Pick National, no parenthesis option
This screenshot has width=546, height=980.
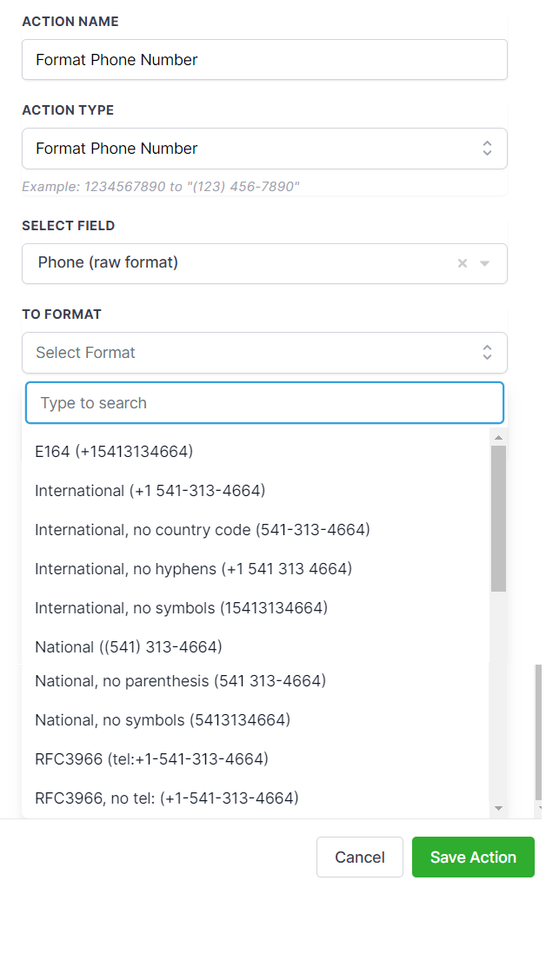pos(255,680)
